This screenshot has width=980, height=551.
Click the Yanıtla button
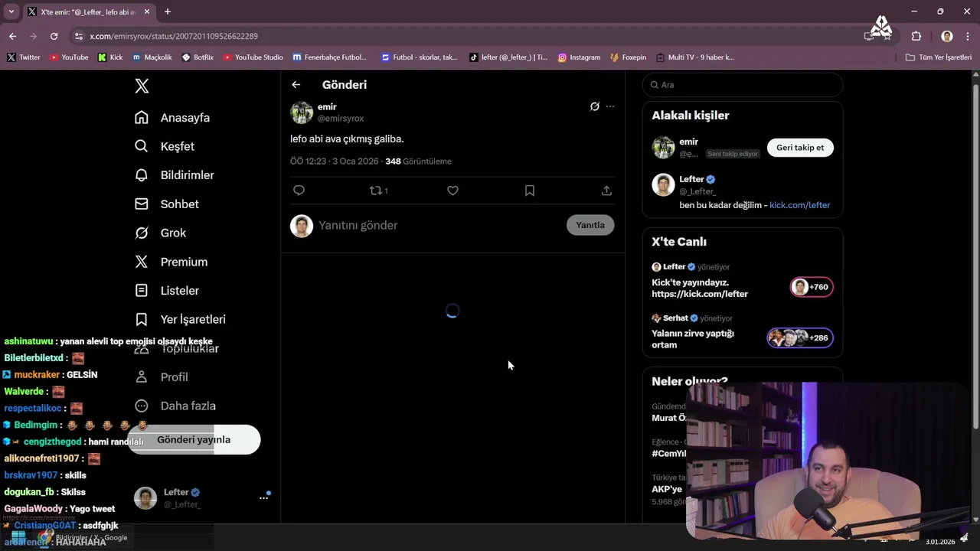pyautogui.click(x=590, y=225)
